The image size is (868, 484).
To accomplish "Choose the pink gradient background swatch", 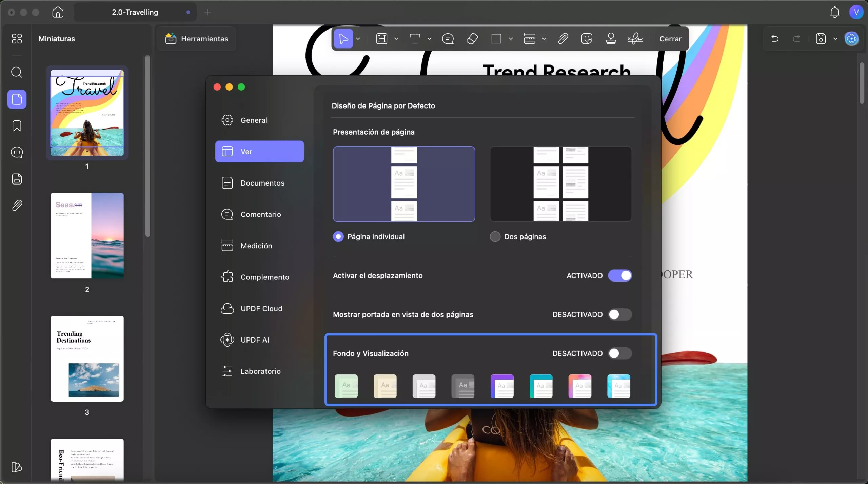I will 580,386.
